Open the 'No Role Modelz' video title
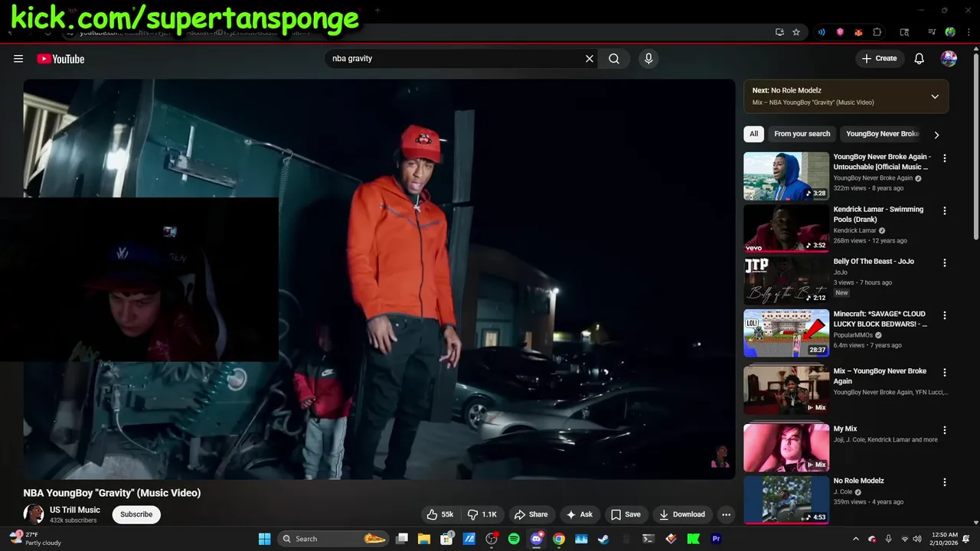Viewport: 980px width, 551px height. [859, 481]
